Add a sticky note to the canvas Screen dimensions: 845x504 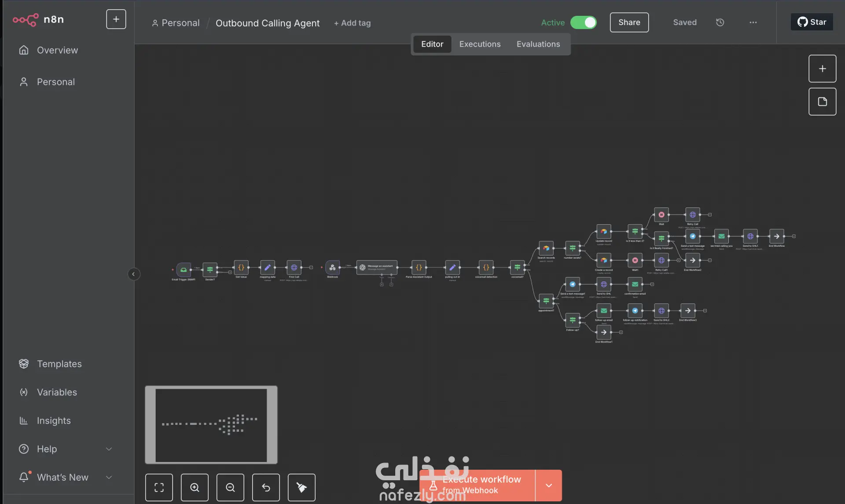tap(822, 102)
